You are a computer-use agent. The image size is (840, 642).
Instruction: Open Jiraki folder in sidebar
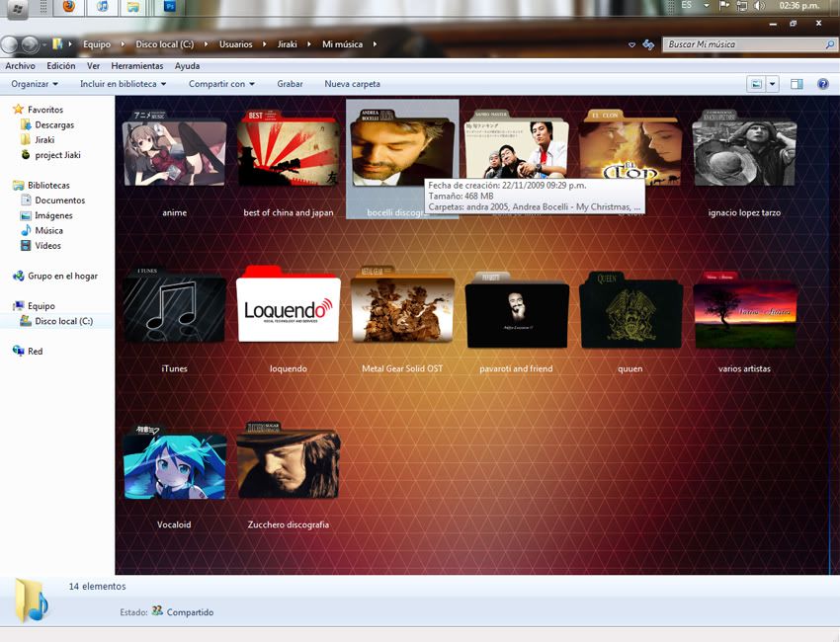pyautogui.click(x=44, y=139)
